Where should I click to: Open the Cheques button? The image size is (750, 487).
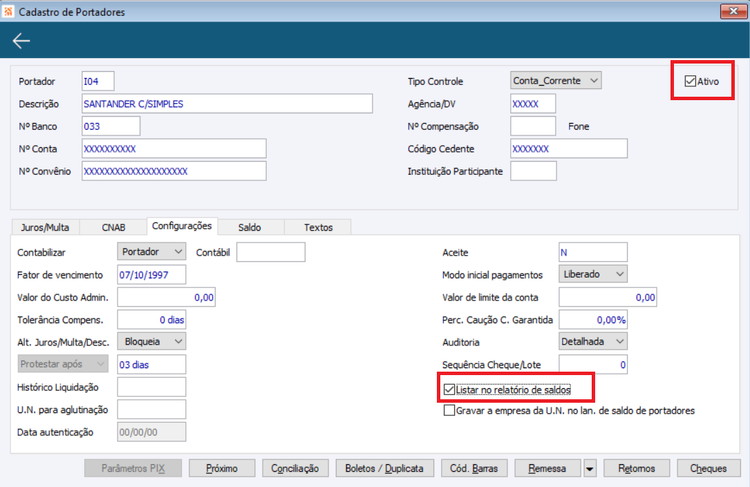[708, 468]
